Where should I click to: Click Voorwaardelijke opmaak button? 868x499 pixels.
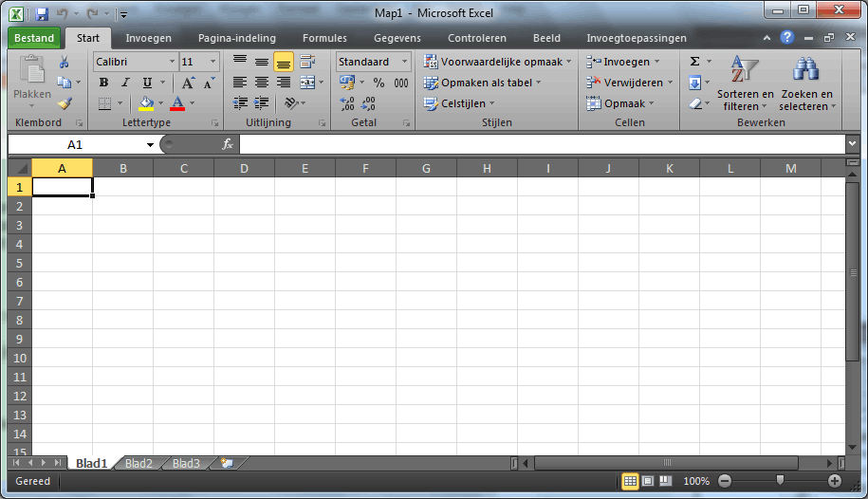point(497,62)
